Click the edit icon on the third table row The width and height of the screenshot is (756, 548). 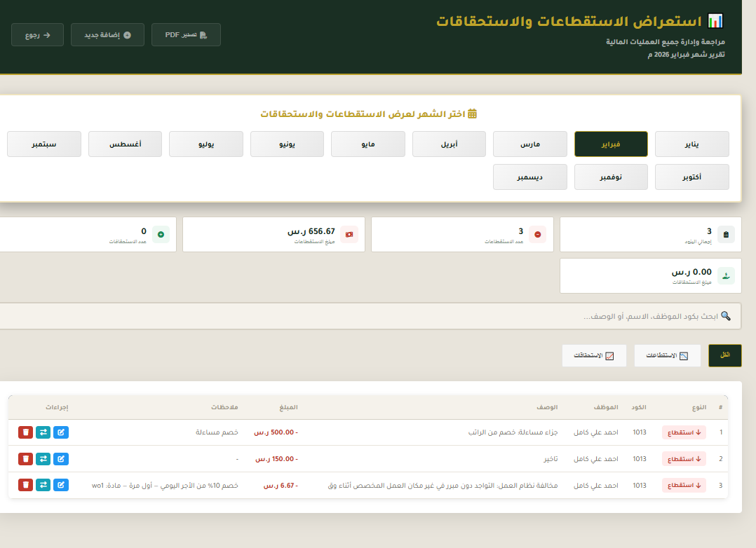click(x=61, y=484)
